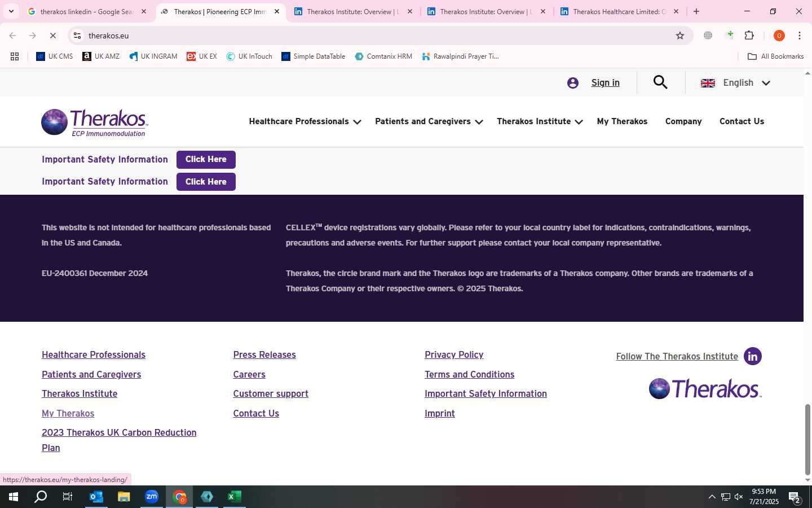812x508 pixels.
Task: Switch to the Therakos Healthcare Limited tab
Action: [620, 11]
